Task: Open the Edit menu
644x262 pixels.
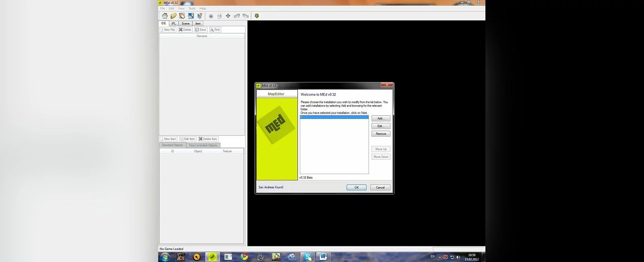Action: pyautogui.click(x=171, y=8)
